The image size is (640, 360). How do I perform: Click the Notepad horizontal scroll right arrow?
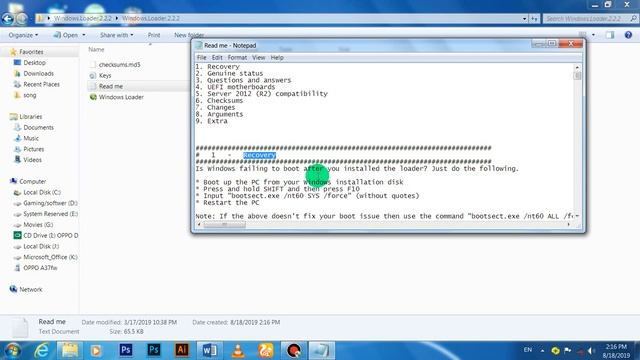point(569,224)
